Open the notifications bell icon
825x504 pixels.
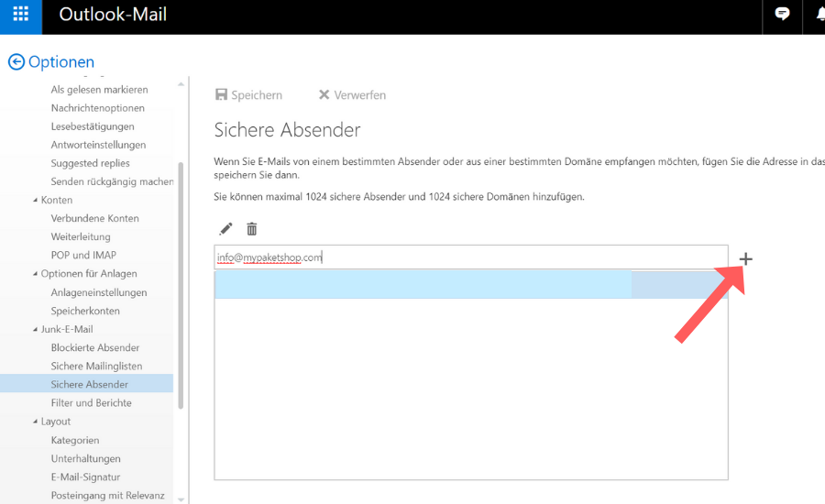819,15
